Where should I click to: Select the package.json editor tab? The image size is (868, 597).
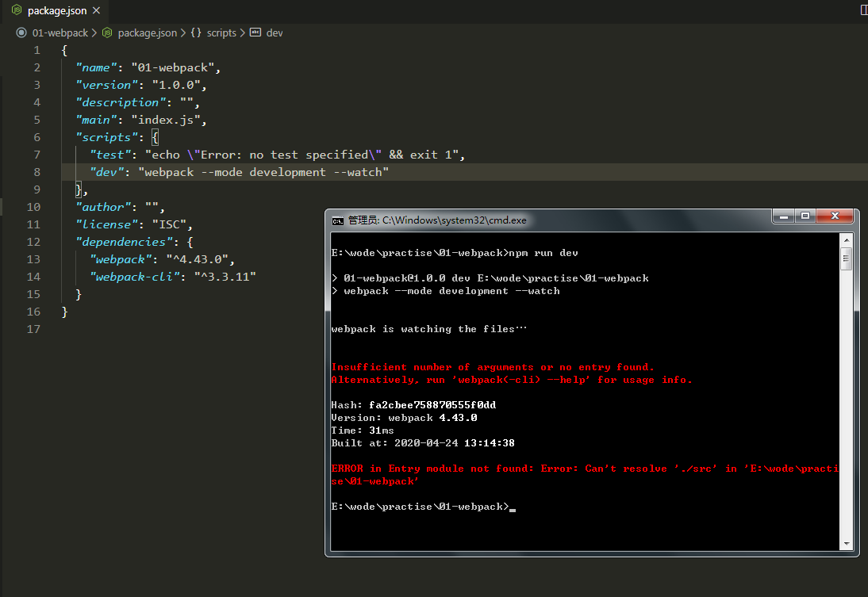click(56, 10)
